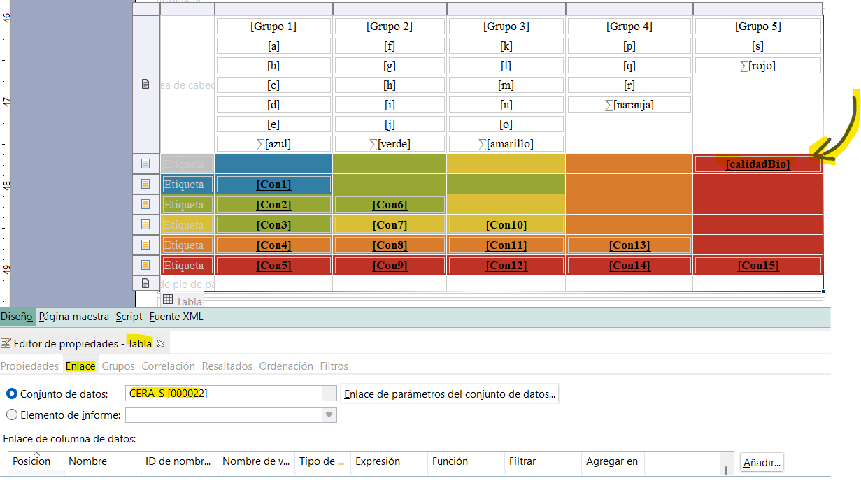The image size is (861, 504).
Task: Select the row handle icon for the Con3 row
Action: point(145,225)
